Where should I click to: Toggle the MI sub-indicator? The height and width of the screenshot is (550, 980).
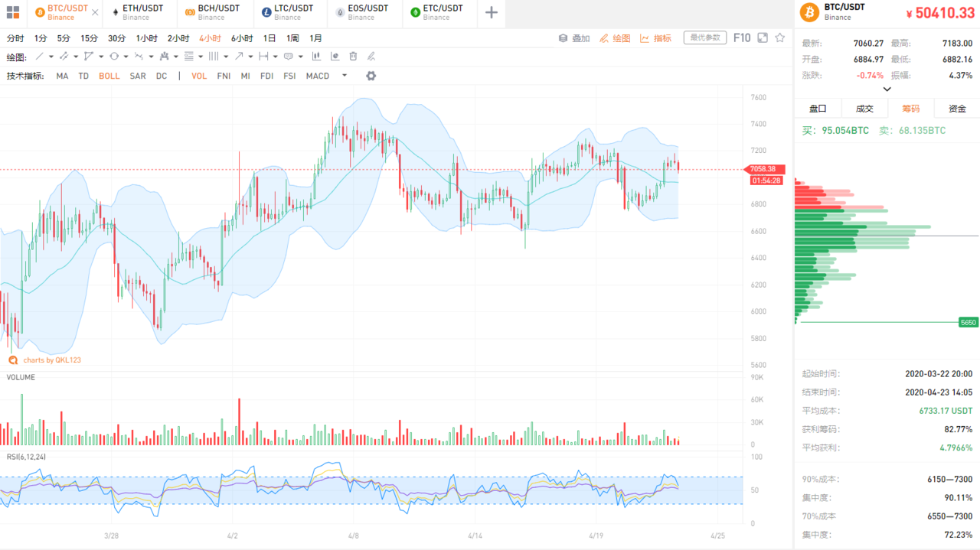pyautogui.click(x=245, y=76)
